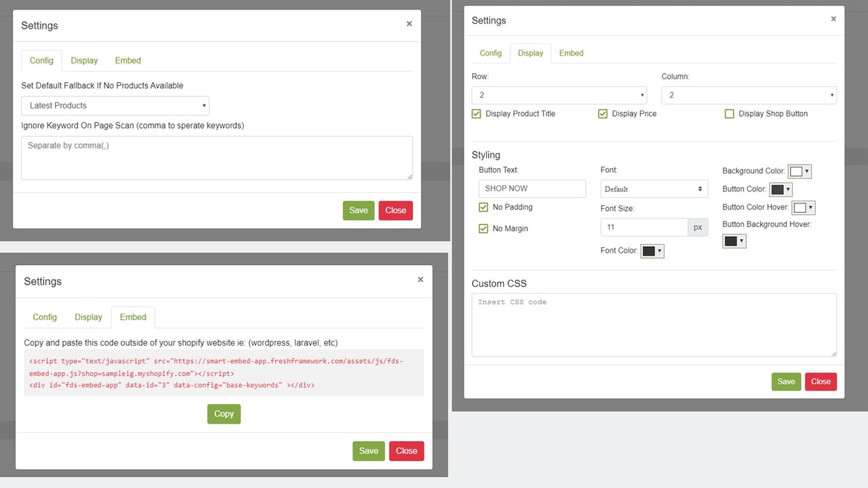The image size is (868, 488).
Task: Enable Display Shop Button checkbox
Action: click(x=730, y=114)
